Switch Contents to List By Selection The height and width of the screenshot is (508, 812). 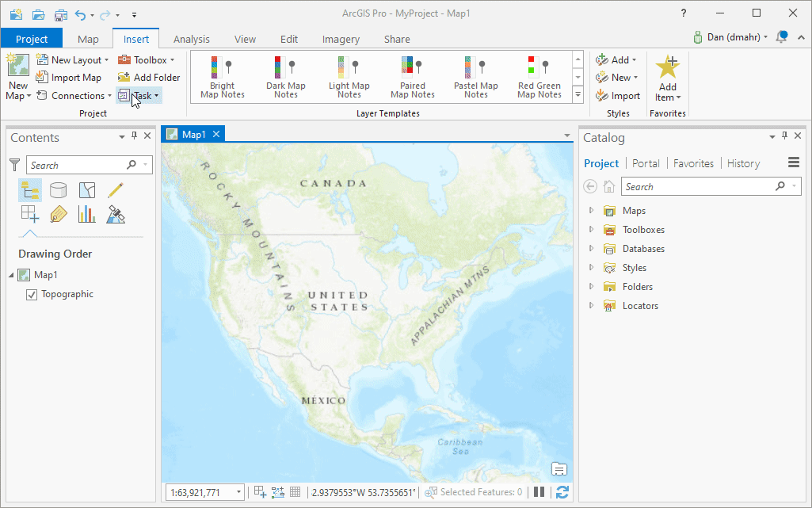(x=87, y=190)
